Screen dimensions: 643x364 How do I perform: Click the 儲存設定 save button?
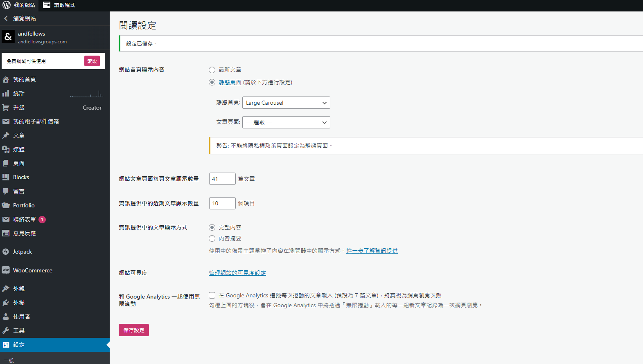click(134, 330)
